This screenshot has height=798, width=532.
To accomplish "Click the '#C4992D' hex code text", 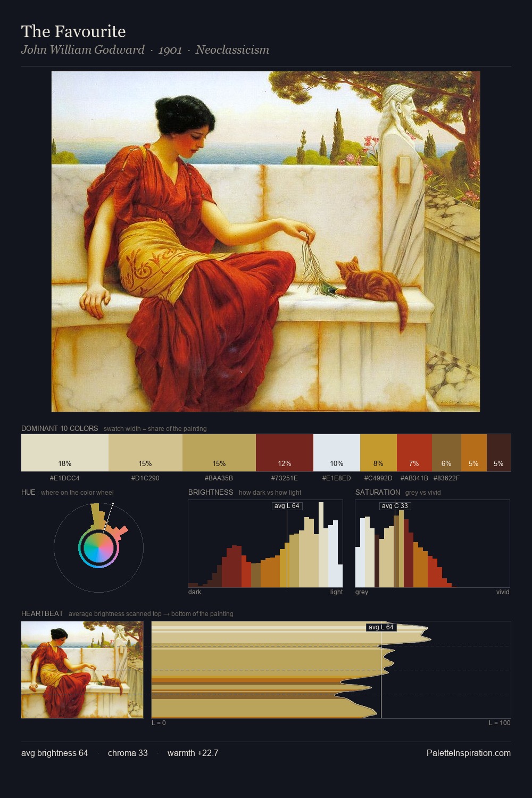I will coord(378,478).
